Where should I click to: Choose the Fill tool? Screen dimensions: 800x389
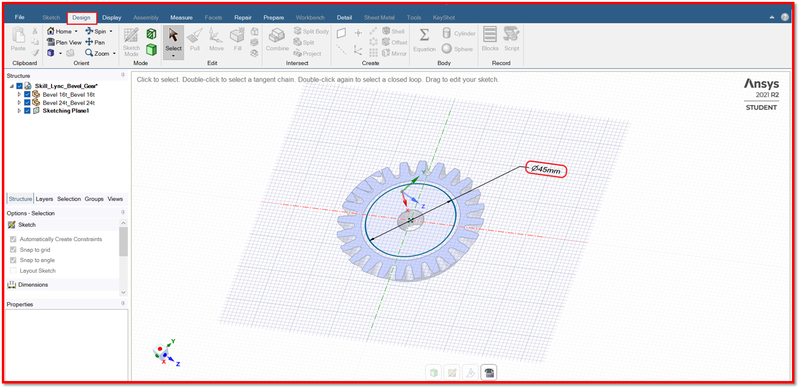point(237,40)
